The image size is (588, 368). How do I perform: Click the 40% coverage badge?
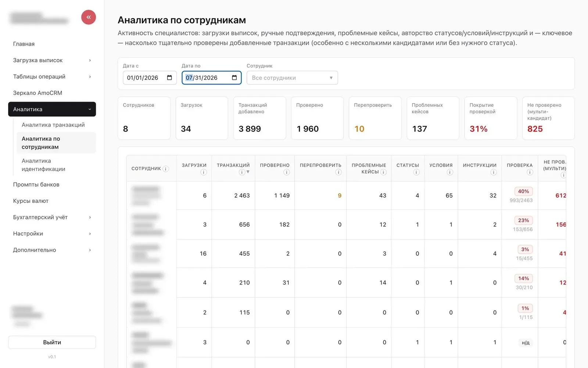[523, 191]
